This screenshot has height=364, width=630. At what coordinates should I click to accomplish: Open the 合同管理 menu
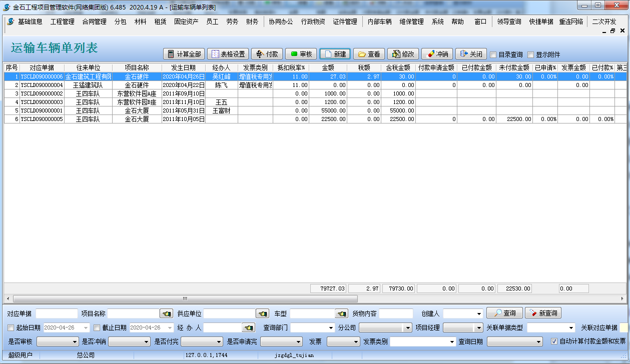pyautogui.click(x=94, y=21)
